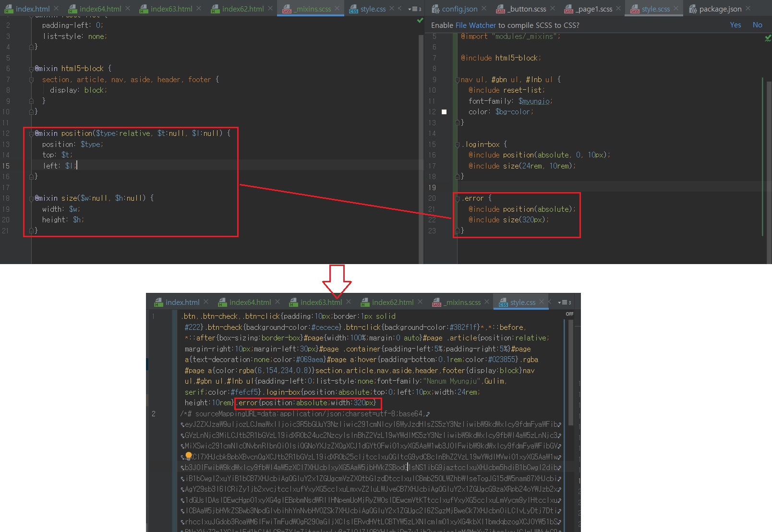This screenshot has height=532, width=772.
Task: Open hidden tabs list beside OFF indicator
Action: click(564, 302)
